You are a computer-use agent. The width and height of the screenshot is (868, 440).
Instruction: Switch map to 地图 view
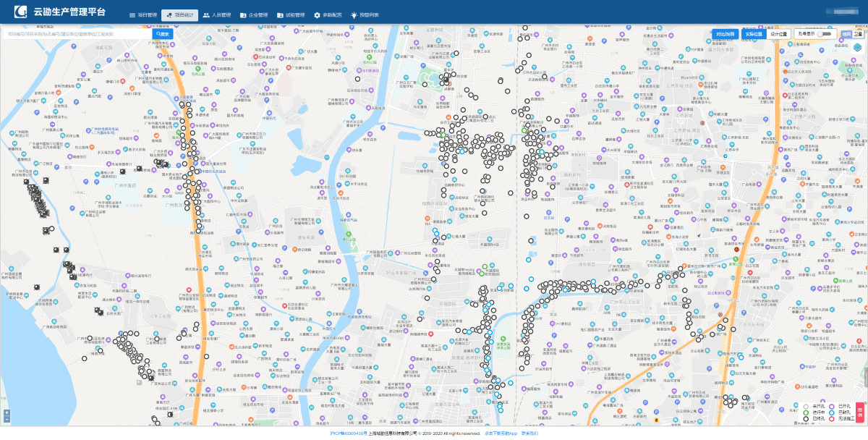(848, 34)
